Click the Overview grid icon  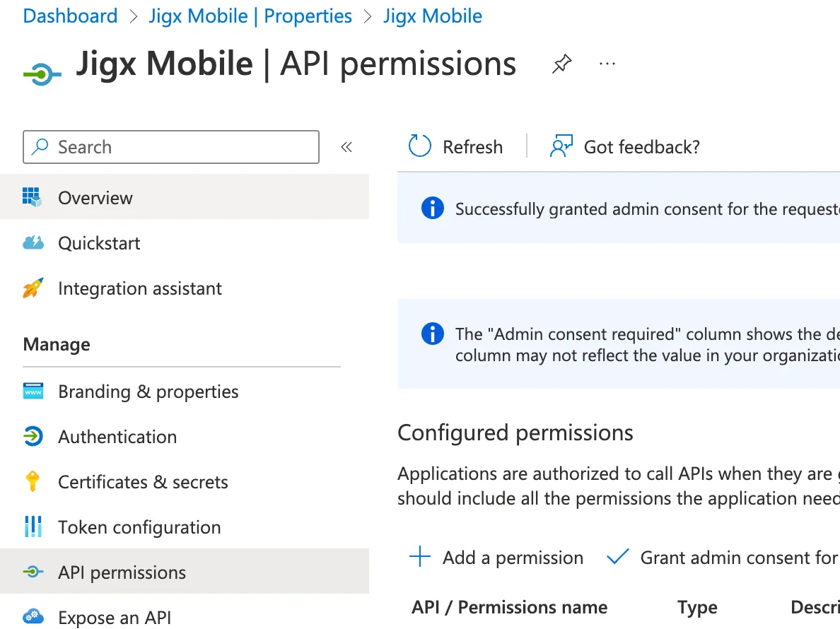point(32,197)
